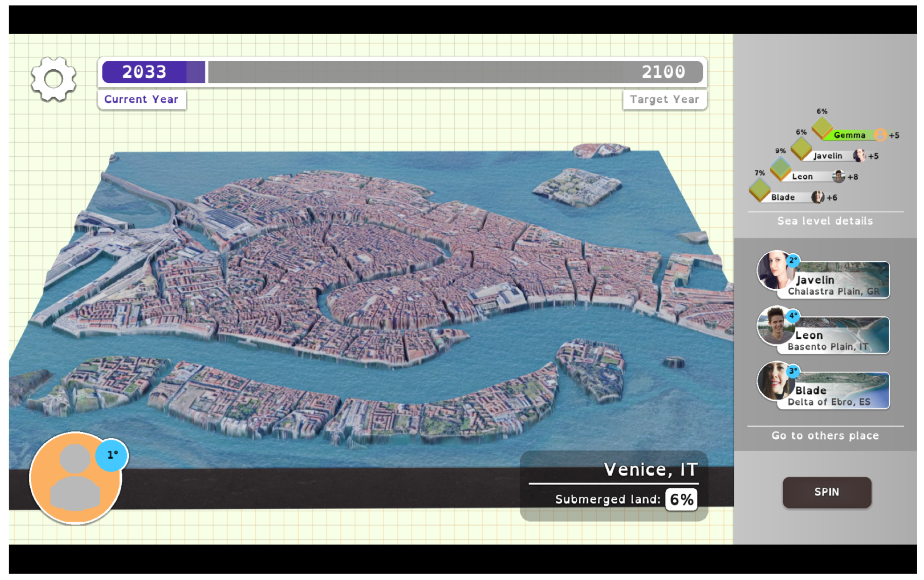Click Javelin's cube marker in ranking
Screen dimensions: 924x580
[x=801, y=148]
